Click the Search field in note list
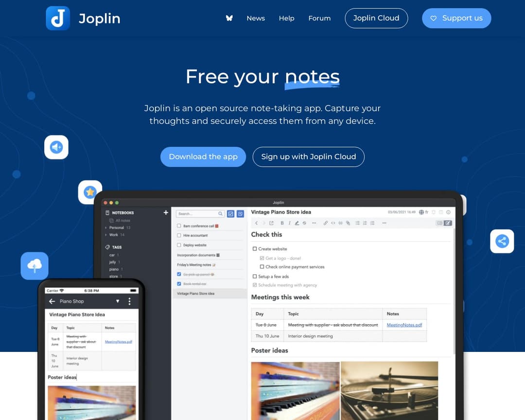 pos(197,213)
